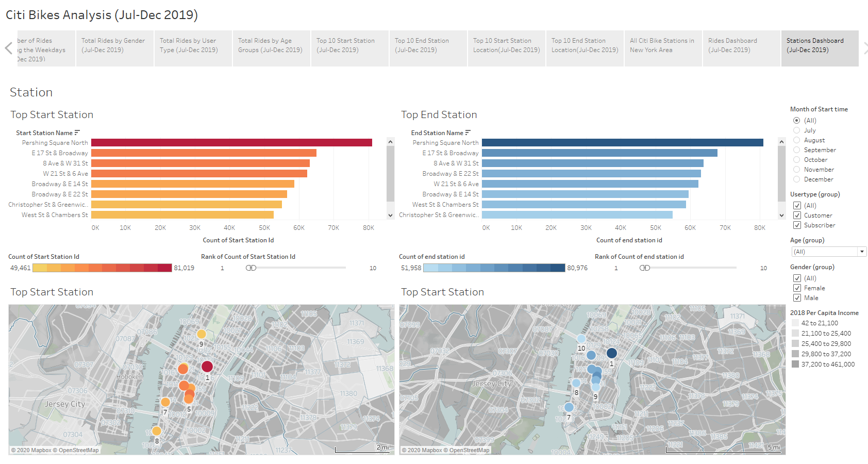Click sort icon beside Start Station Name
Viewport: 868px width, 464px height.
point(77,132)
